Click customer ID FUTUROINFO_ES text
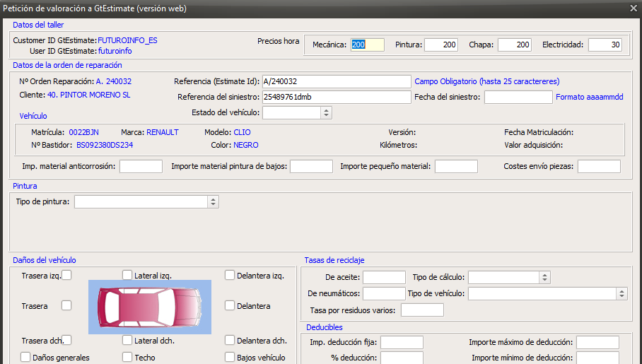642x364 pixels. 127,40
